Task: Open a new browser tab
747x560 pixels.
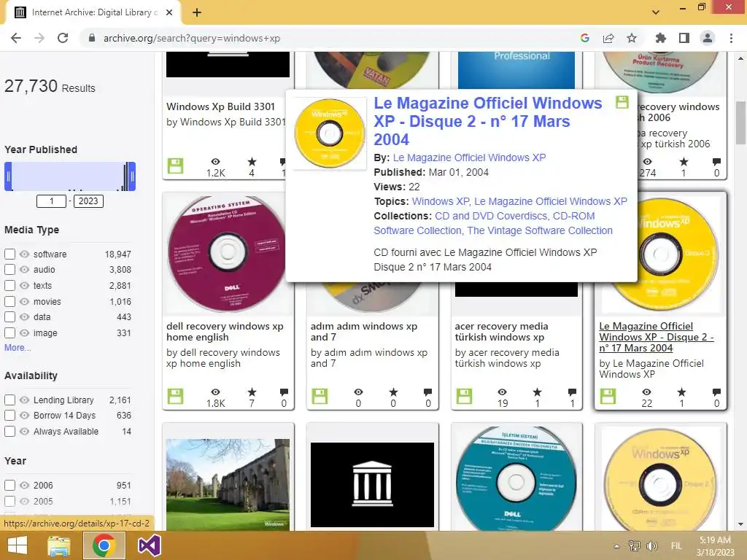Action: coord(197,12)
